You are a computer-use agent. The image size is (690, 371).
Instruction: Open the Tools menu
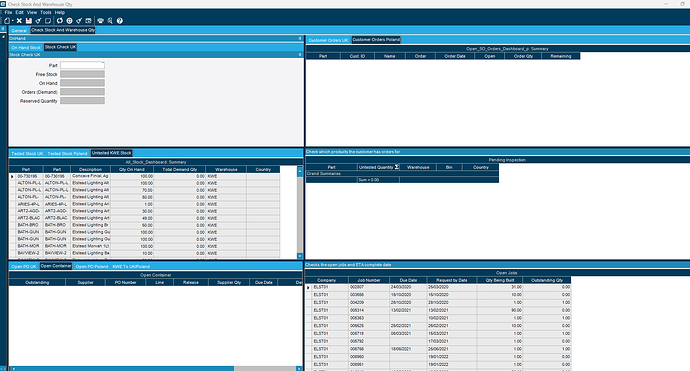pyautogui.click(x=46, y=12)
